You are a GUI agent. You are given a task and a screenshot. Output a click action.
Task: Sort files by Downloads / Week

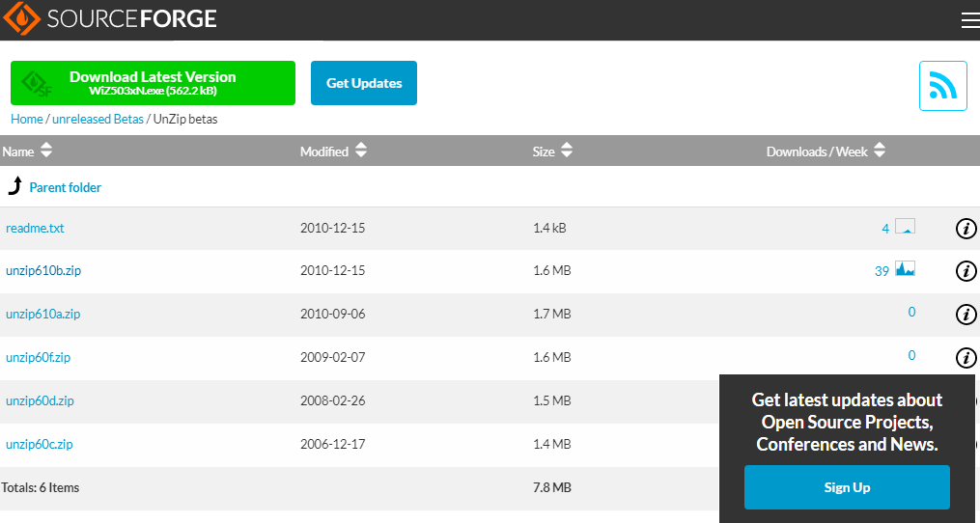(826, 151)
